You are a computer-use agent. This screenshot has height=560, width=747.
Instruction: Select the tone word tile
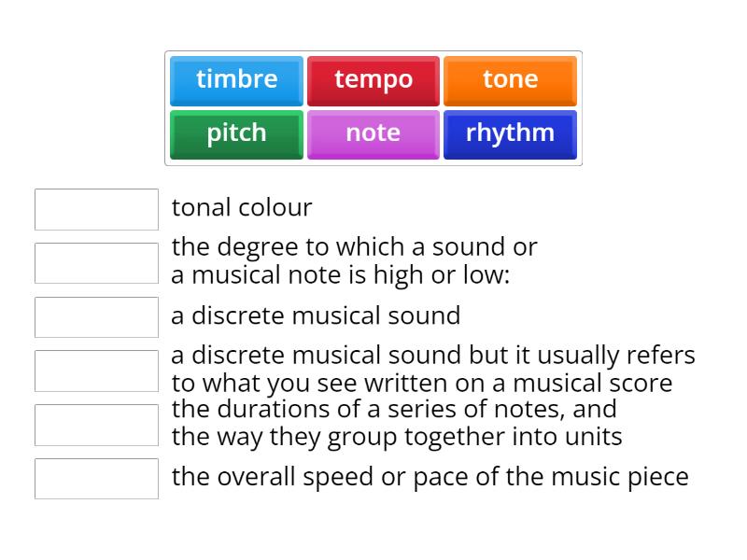pyautogui.click(x=510, y=80)
